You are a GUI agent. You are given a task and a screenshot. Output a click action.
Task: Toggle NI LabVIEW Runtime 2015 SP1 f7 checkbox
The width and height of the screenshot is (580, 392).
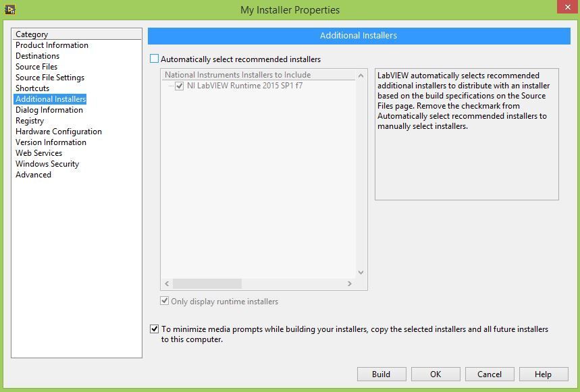click(x=180, y=86)
